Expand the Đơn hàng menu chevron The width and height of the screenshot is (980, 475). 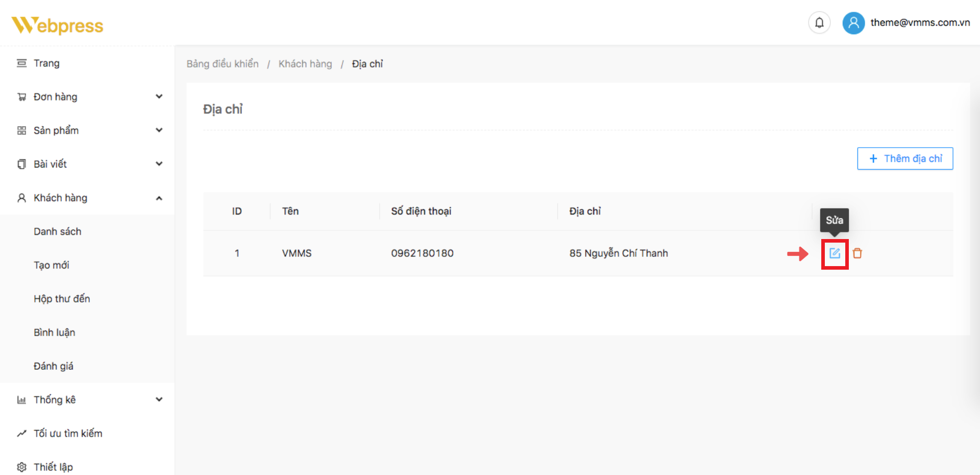click(x=159, y=97)
